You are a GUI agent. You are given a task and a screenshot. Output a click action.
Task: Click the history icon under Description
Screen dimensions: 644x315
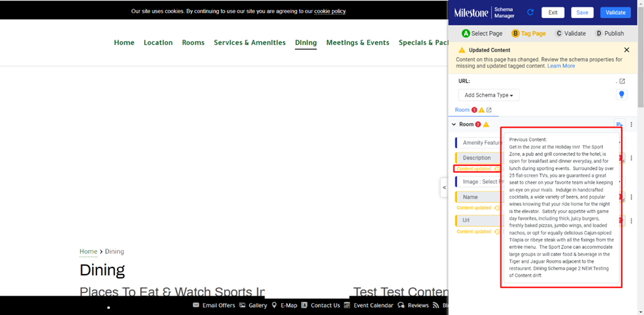(497, 169)
